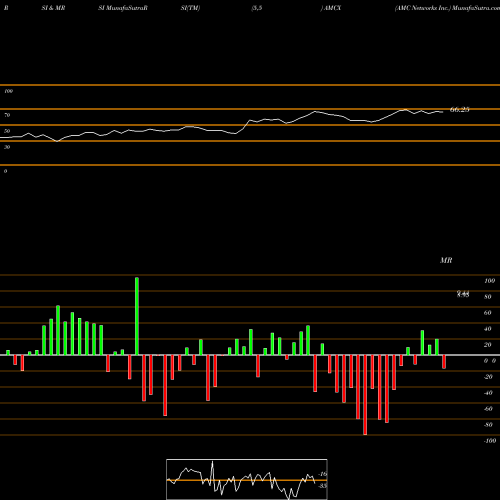Screen dimensions: 500x500
Task: Click the '(5,5' parameter text in header
Action: coord(257,8)
